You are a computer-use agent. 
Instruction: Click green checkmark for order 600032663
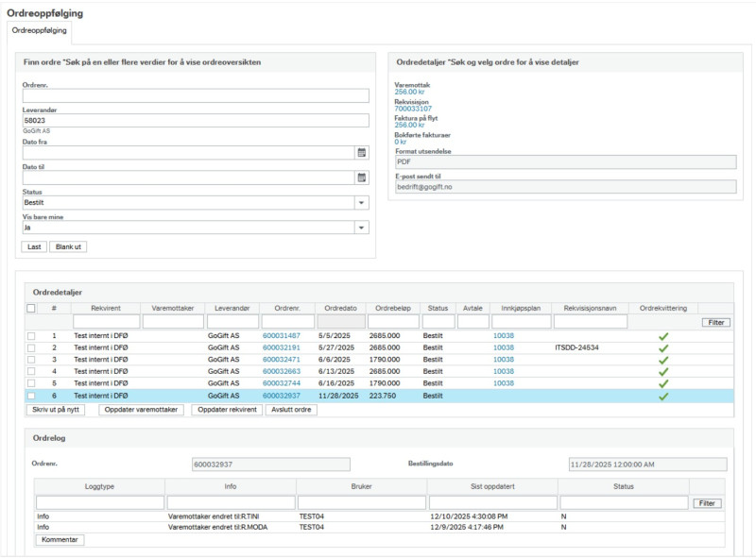coord(663,372)
